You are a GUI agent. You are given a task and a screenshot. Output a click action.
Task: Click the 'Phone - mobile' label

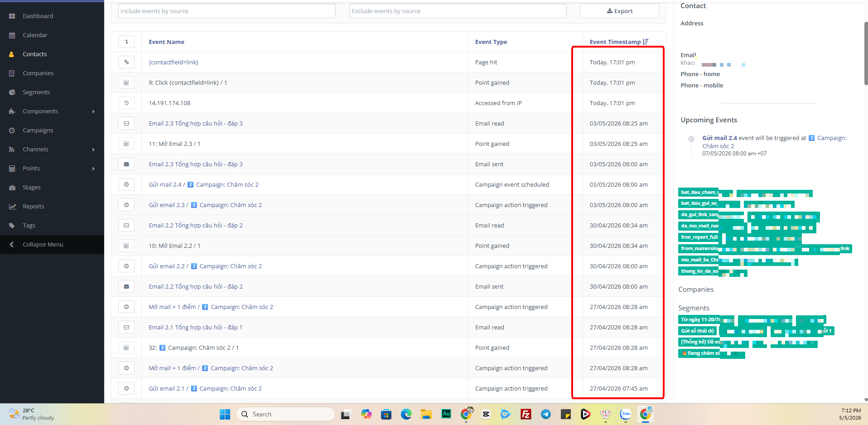coord(702,85)
